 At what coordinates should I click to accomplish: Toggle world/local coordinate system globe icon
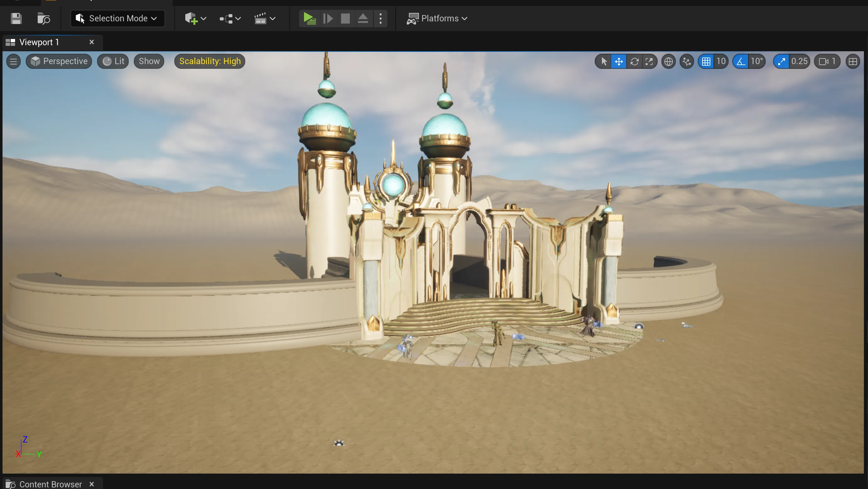point(669,61)
